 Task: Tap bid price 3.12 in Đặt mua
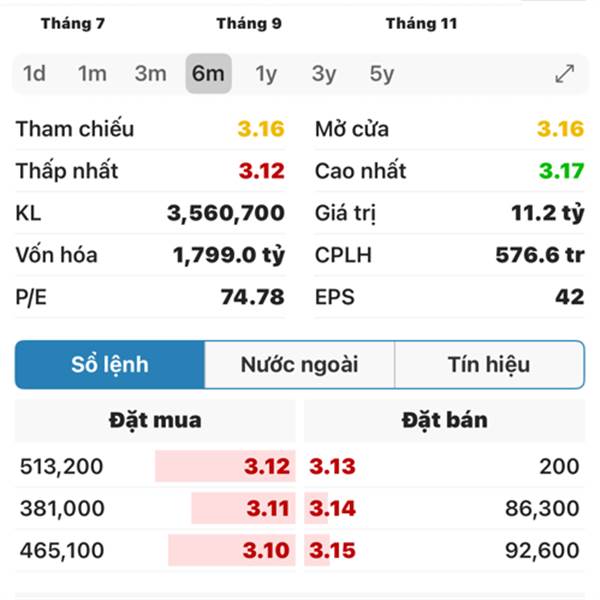[x=267, y=466]
